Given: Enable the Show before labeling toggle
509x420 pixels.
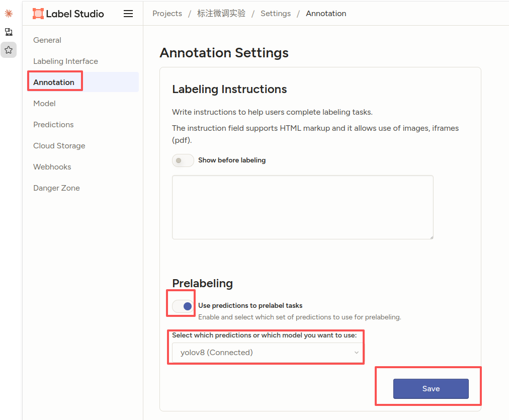Looking at the screenshot, I should pyautogui.click(x=183, y=160).
